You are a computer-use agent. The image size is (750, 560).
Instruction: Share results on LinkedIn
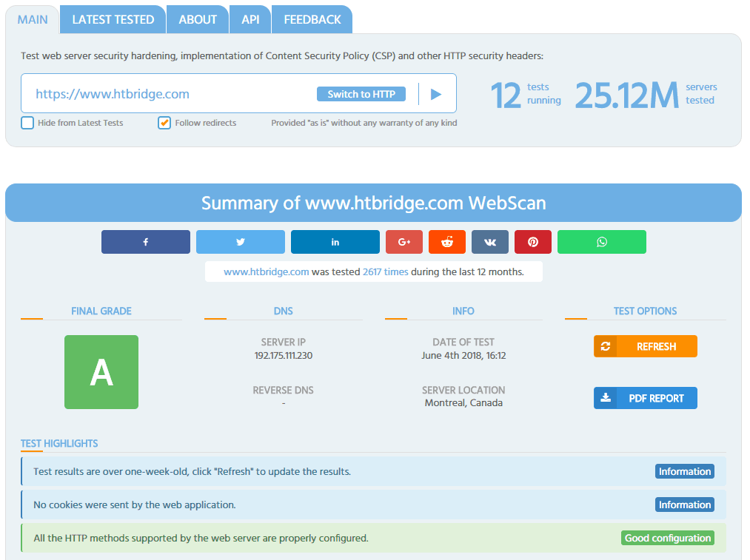(335, 242)
